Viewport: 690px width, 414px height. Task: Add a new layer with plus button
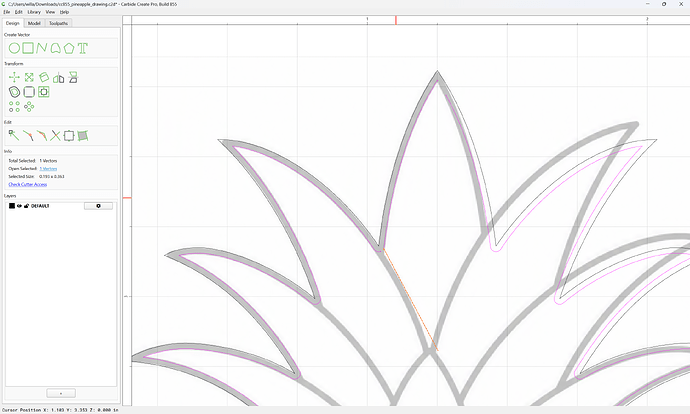(61, 393)
